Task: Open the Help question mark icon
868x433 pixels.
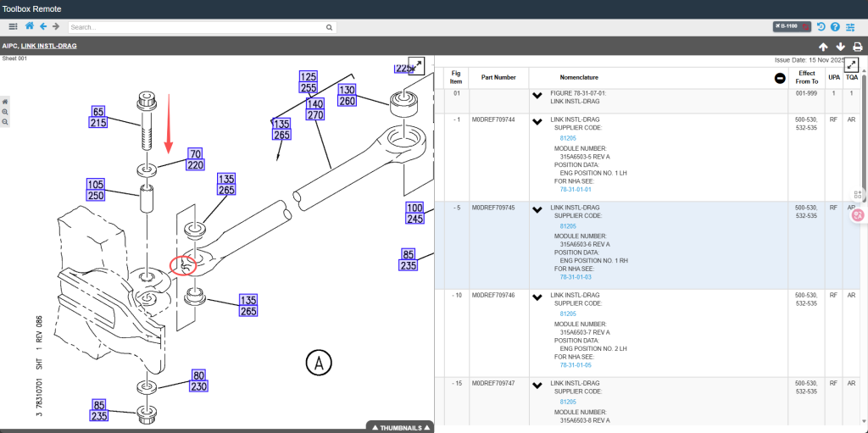Action: pyautogui.click(x=835, y=27)
